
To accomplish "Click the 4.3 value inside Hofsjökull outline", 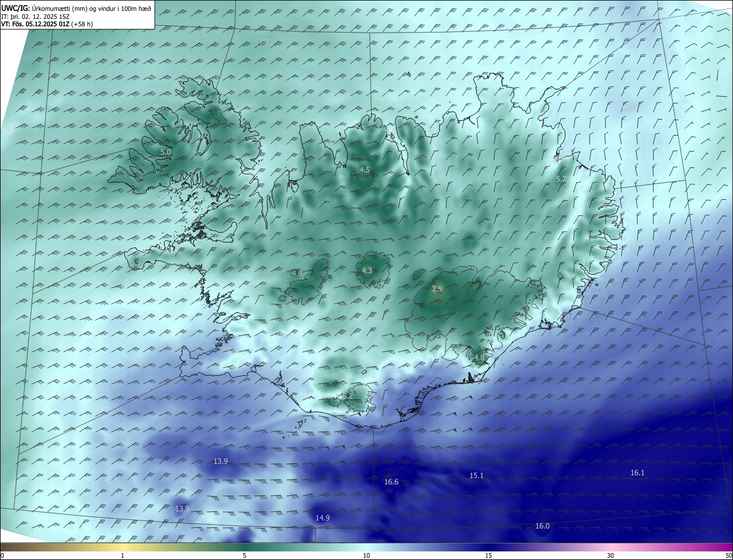I will pyautogui.click(x=367, y=270).
